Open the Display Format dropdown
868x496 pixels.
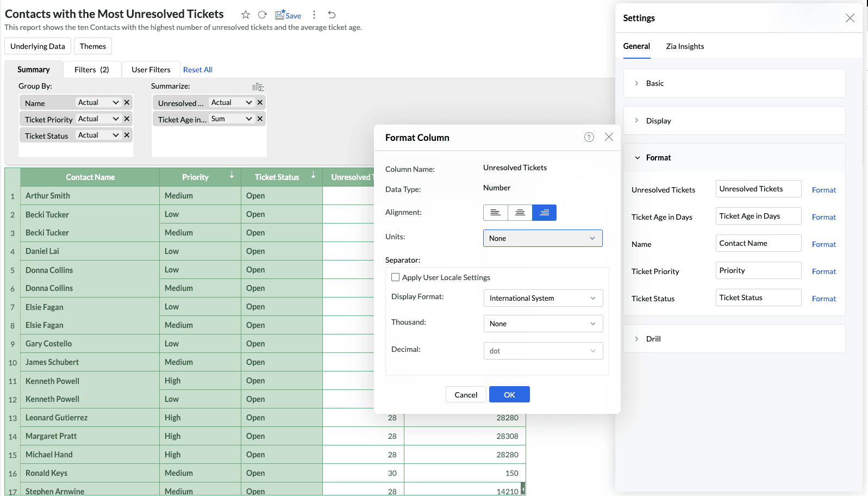point(543,298)
